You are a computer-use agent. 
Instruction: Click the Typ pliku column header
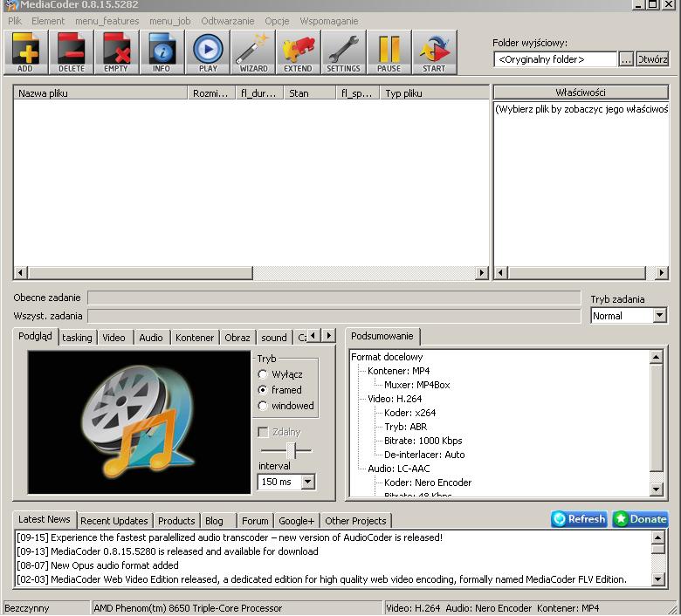434,92
